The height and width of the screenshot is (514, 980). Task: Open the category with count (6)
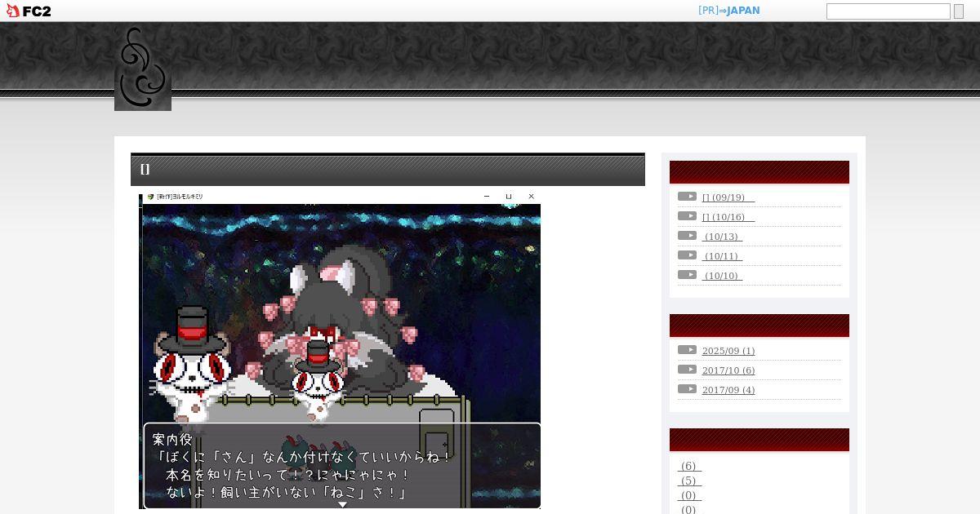(689, 467)
